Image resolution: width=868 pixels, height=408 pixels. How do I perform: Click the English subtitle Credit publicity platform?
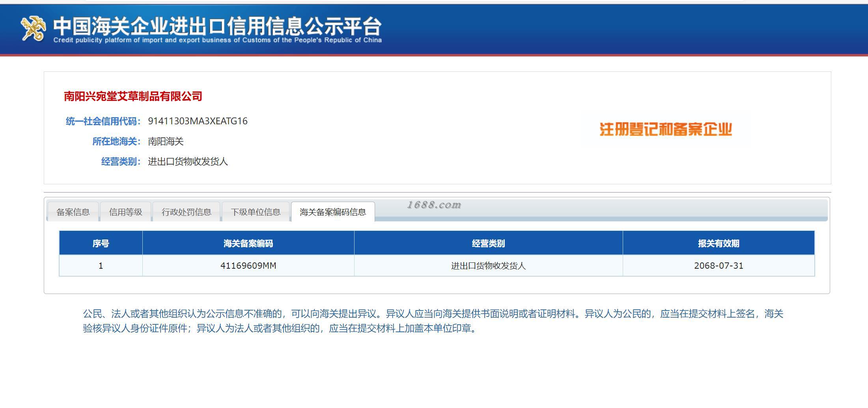217,40
